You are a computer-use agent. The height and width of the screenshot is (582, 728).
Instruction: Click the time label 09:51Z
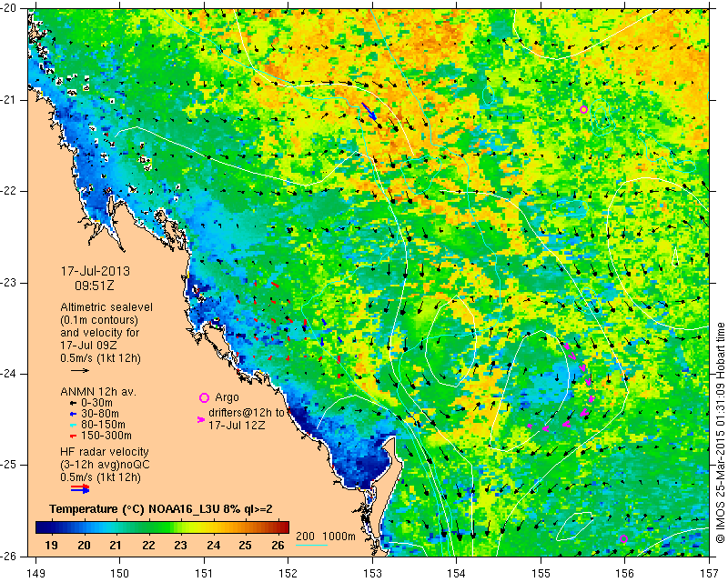(95, 286)
